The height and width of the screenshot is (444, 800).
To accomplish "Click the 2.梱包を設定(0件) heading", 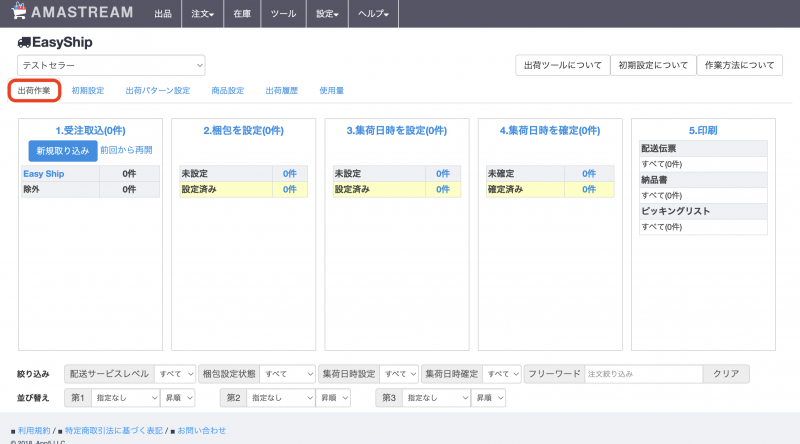I will click(x=243, y=131).
